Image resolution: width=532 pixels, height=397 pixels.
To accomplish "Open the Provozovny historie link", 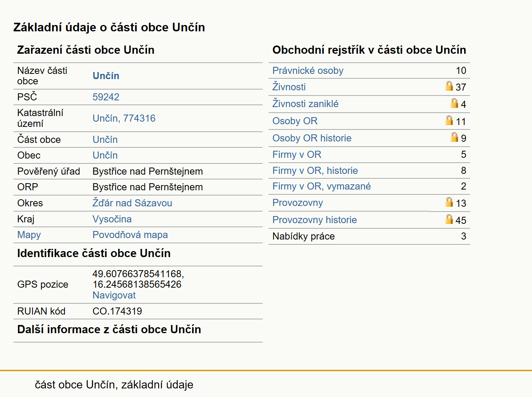I will coord(314,220).
